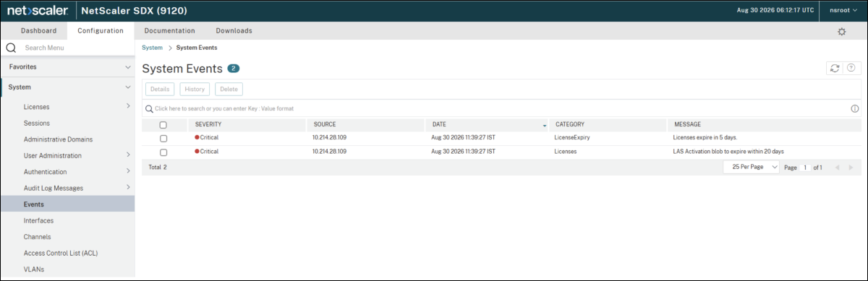Select Events in the sidebar
This screenshot has width=868, height=281.
[67, 204]
